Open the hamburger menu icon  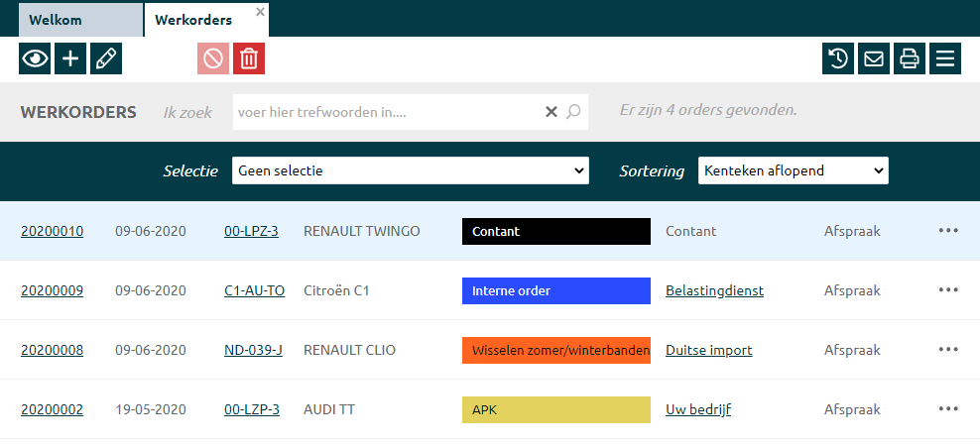click(944, 58)
